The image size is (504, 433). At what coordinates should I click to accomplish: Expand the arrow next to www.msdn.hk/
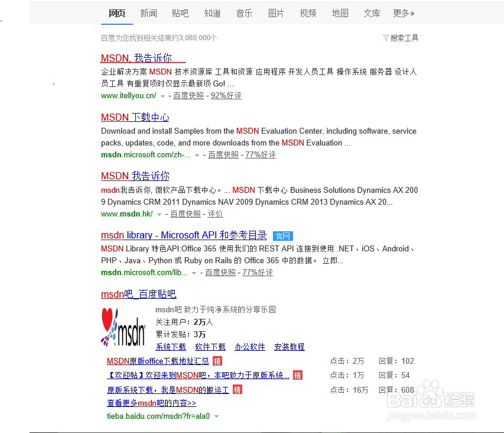click(159, 215)
